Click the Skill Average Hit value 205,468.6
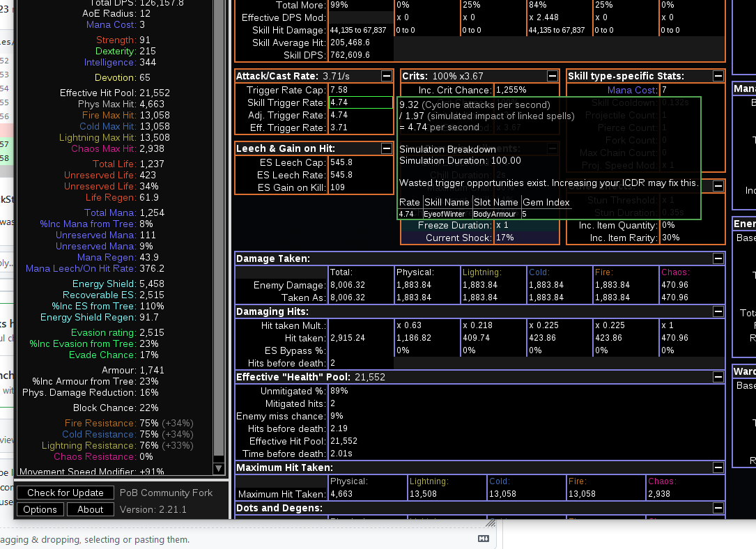 coord(350,42)
